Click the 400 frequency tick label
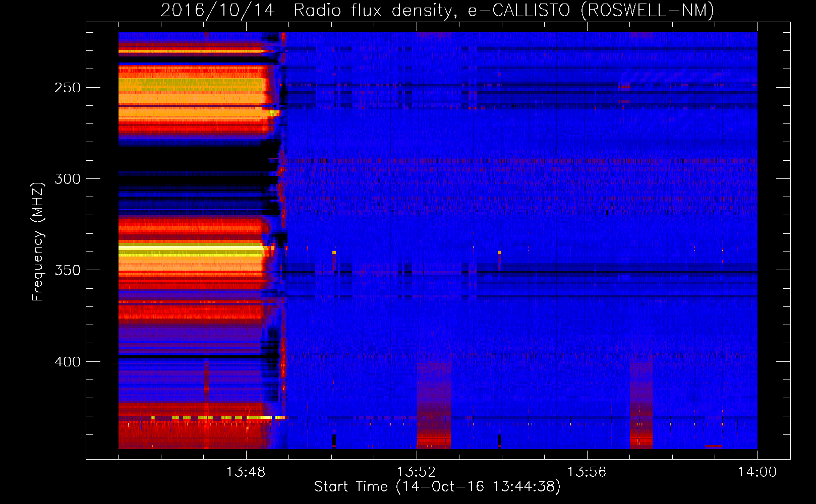The height and width of the screenshot is (504, 816). pyautogui.click(x=68, y=362)
